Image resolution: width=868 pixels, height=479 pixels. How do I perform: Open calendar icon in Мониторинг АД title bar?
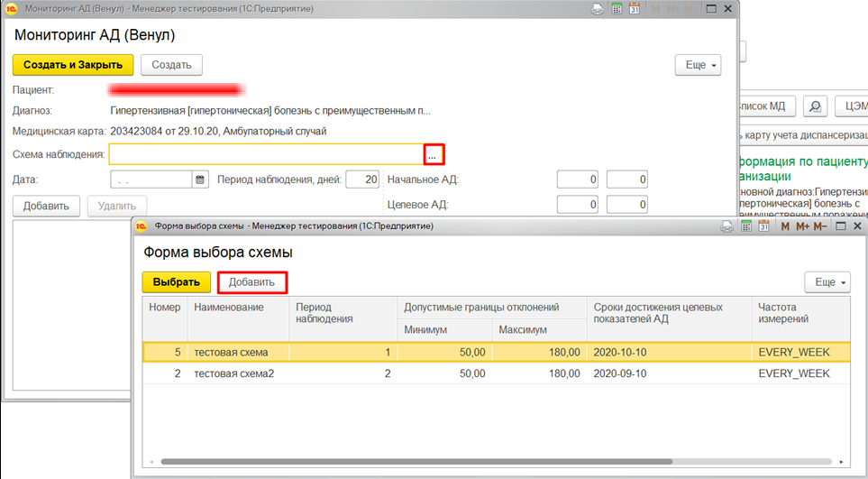(634, 9)
